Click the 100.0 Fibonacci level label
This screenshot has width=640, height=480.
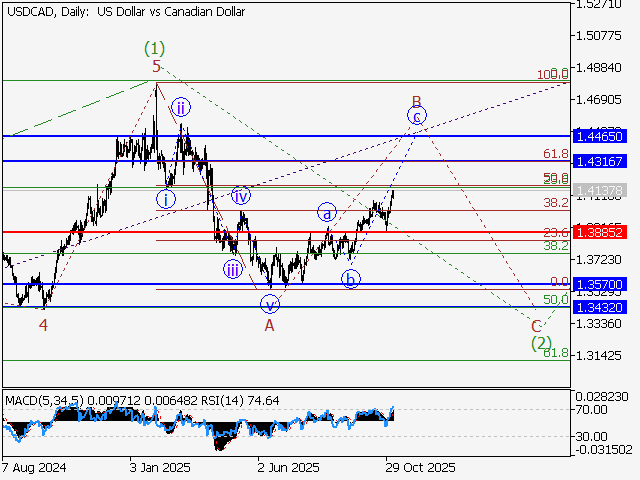click(553, 74)
